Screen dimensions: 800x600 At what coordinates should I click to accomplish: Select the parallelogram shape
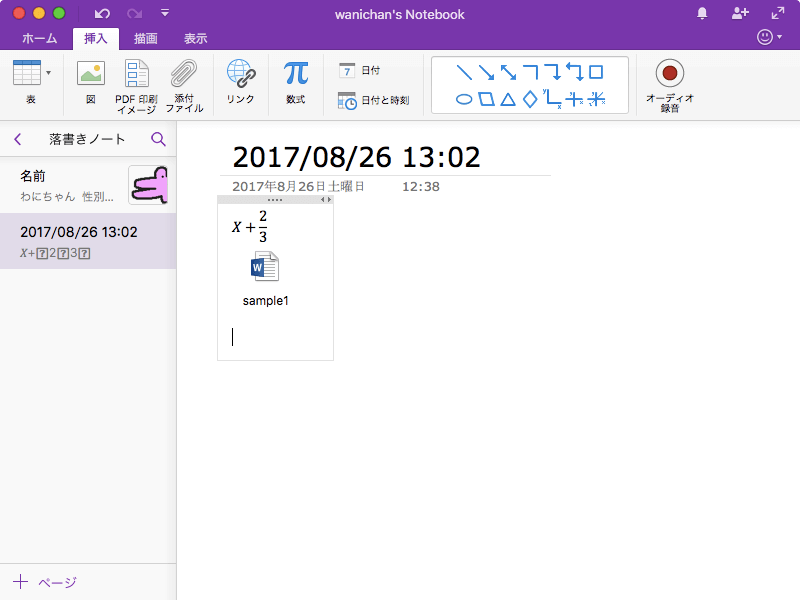[x=486, y=99]
